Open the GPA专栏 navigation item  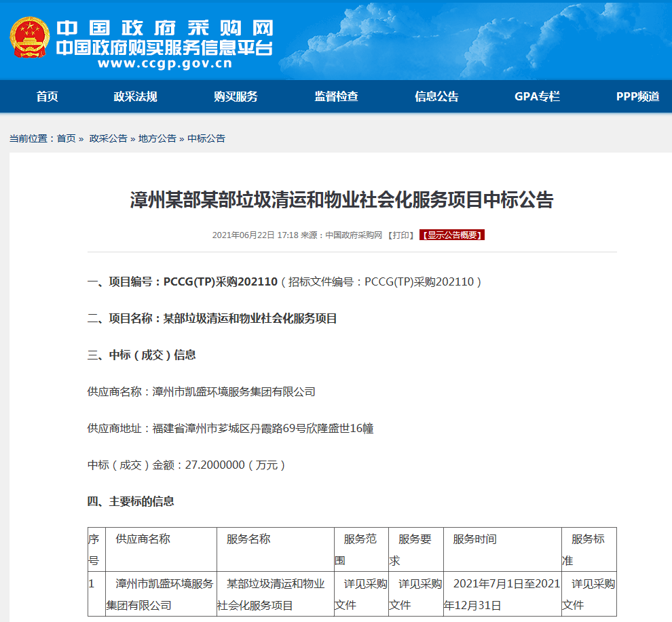537,96
